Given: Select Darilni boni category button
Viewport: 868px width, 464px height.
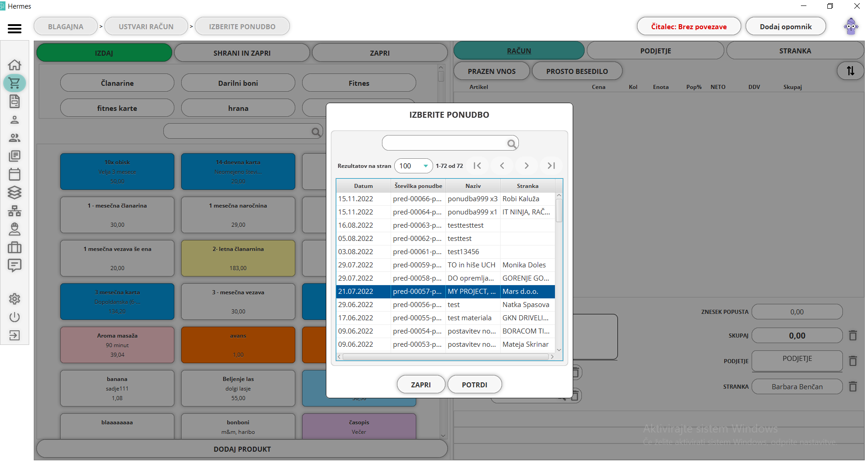Looking at the screenshot, I should (x=238, y=83).
